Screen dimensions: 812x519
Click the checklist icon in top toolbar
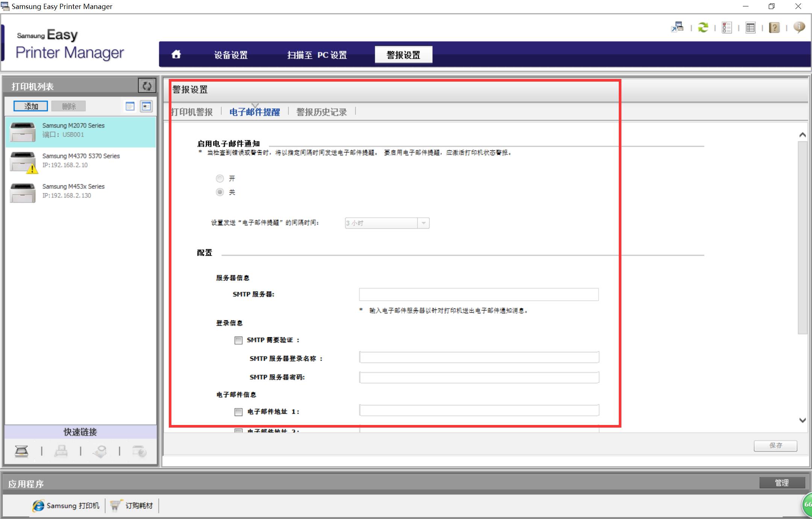(x=727, y=27)
